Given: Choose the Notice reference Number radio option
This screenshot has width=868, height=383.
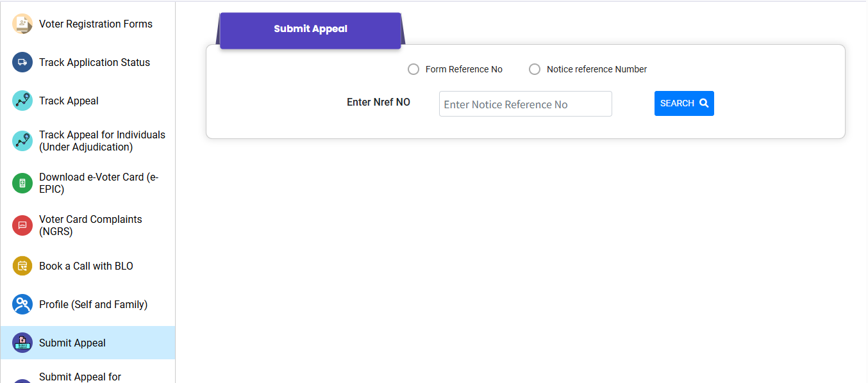Looking at the screenshot, I should (535, 69).
